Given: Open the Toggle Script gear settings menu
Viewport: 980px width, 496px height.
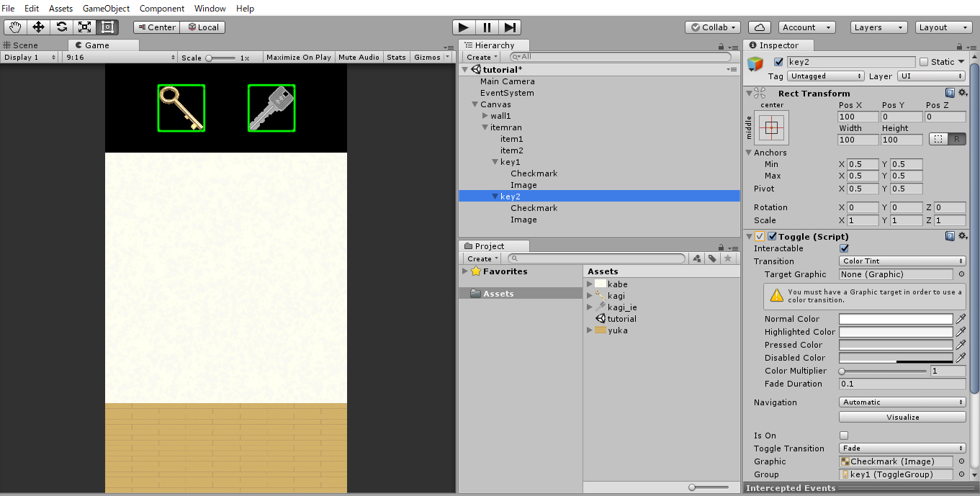Looking at the screenshot, I should 963,236.
